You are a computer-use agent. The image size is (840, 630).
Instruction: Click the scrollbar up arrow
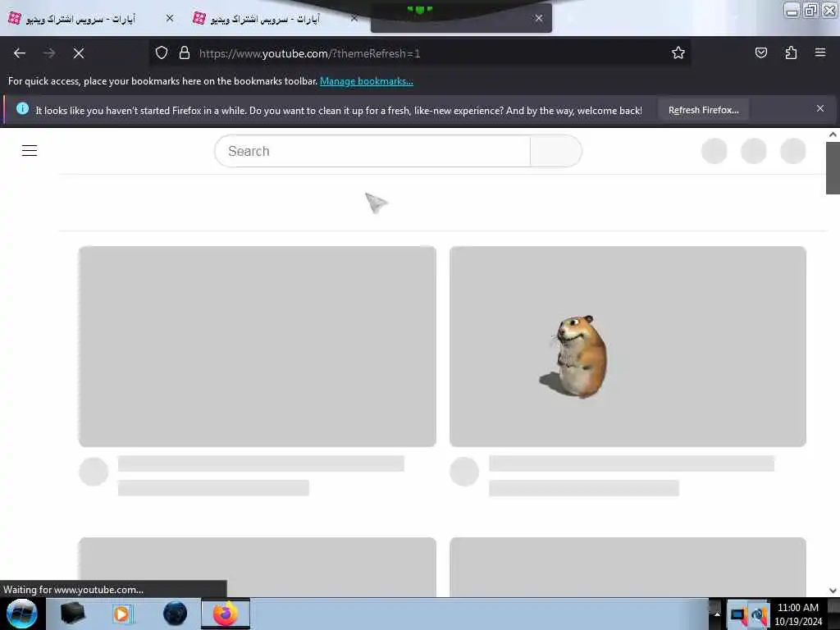pos(833,135)
